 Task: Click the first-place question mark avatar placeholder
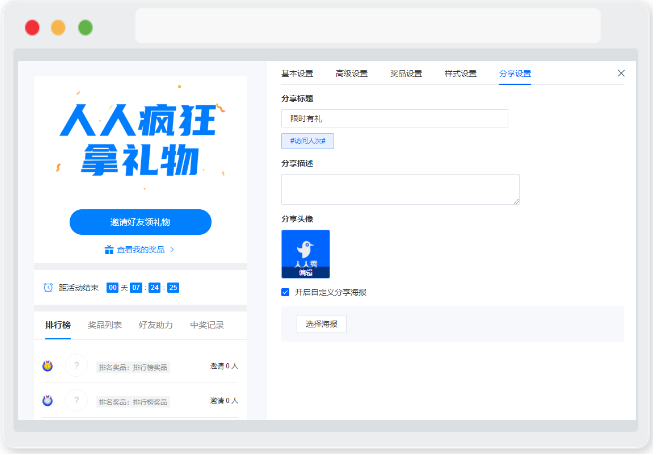pos(77,366)
